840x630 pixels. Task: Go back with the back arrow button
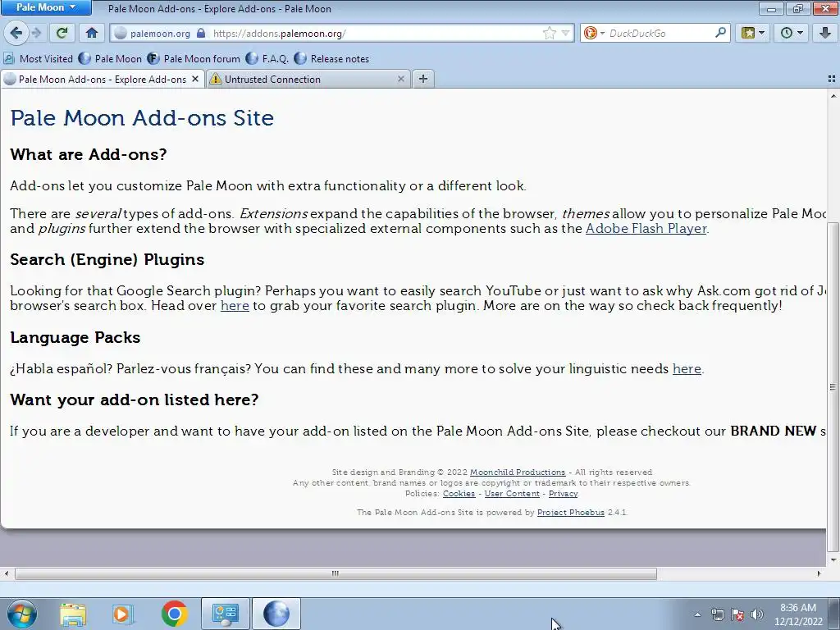coord(16,33)
